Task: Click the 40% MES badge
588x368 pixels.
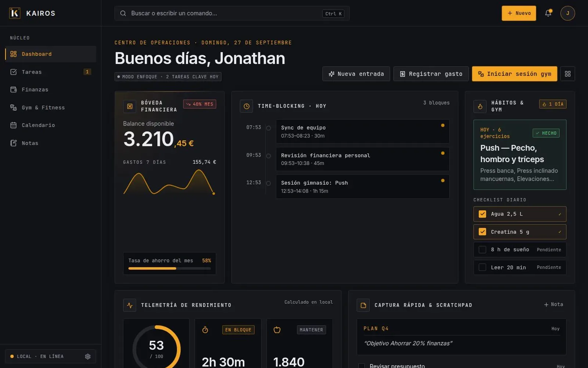Action: (200, 104)
